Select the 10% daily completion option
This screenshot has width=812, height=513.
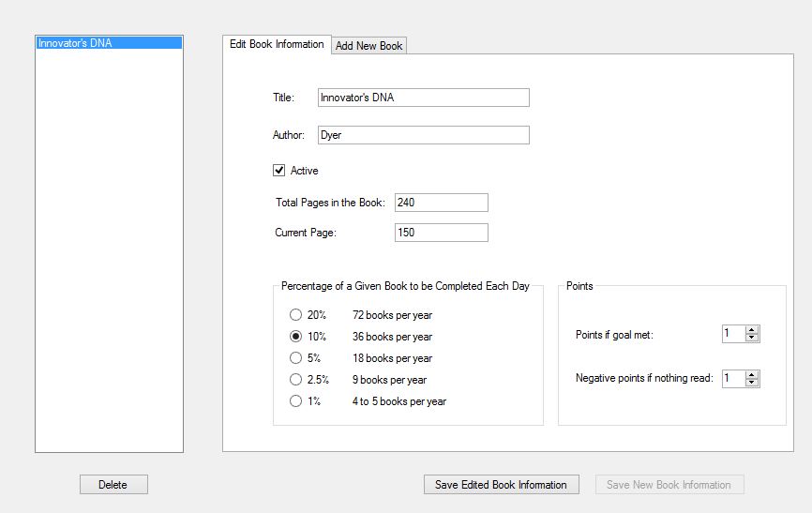[295, 337]
